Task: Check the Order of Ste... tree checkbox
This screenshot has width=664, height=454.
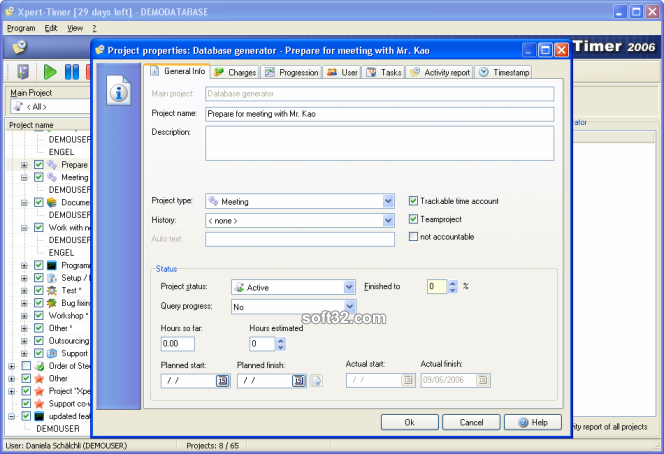Action: click(x=26, y=366)
